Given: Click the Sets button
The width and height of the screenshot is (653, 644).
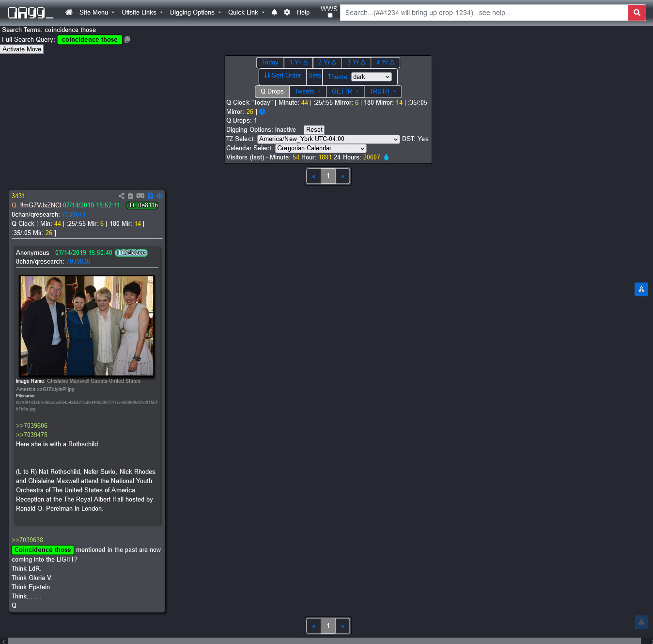Looking at the screenshot, I should [314, 76].
